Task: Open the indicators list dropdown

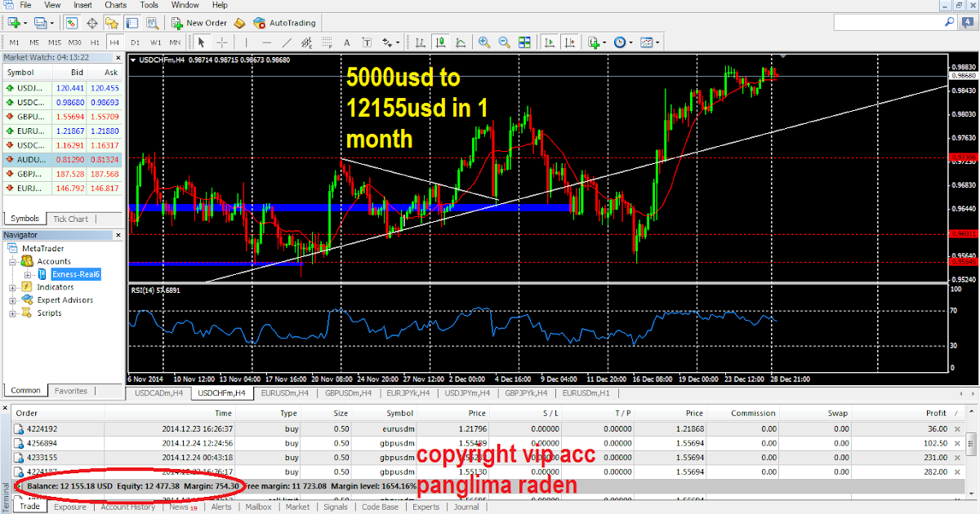Action: (604, 42)
